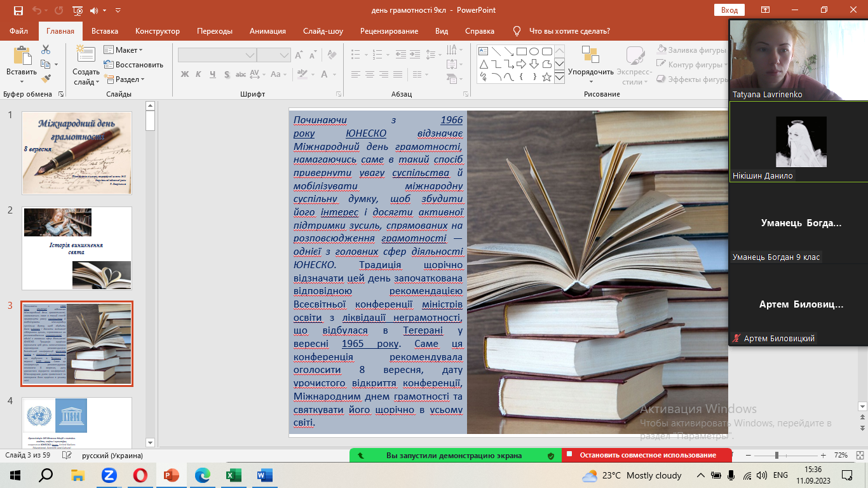Click Вы запустили демонстрацию экрана banner
This screenshot has width=868, height=488.
pyautogui.click(x=455, y=456)
